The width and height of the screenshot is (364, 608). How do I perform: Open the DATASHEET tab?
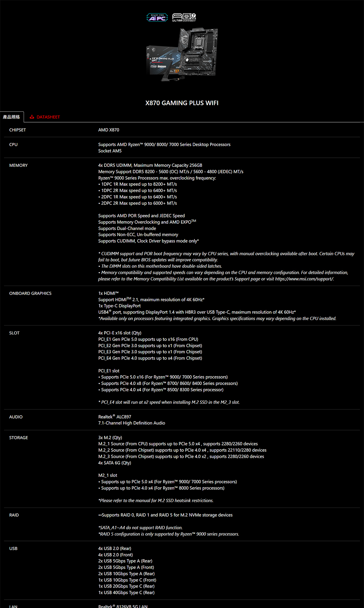(48, 117)
